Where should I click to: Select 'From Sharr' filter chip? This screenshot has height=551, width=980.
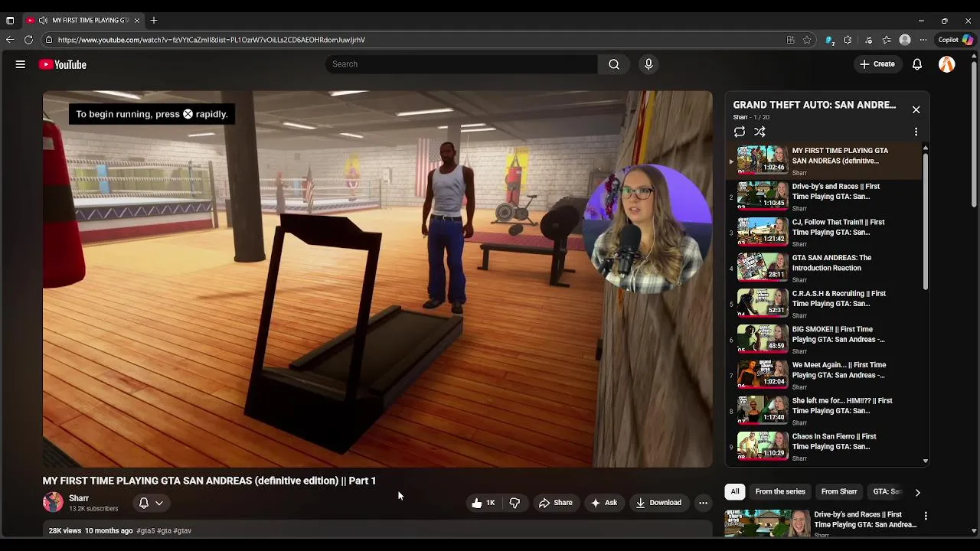point(839,491)
